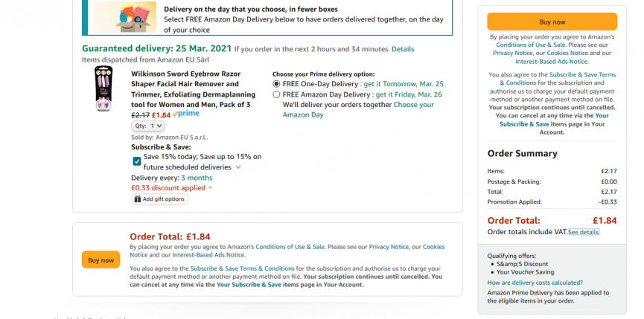644x319 pixels.
Task: Choose FREE Amazon Day Delivery option
Action: [277, 94]
